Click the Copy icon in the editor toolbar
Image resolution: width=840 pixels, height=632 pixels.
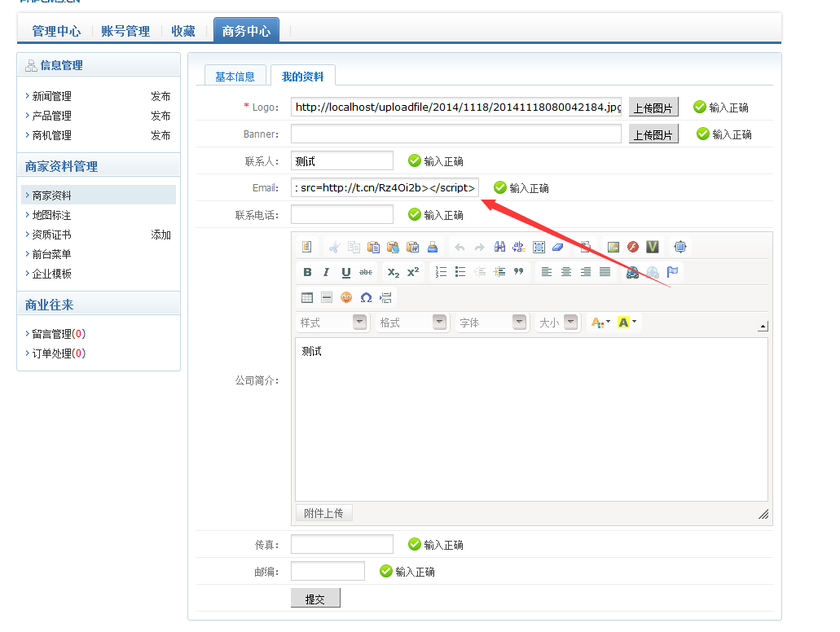click(354, 247)
